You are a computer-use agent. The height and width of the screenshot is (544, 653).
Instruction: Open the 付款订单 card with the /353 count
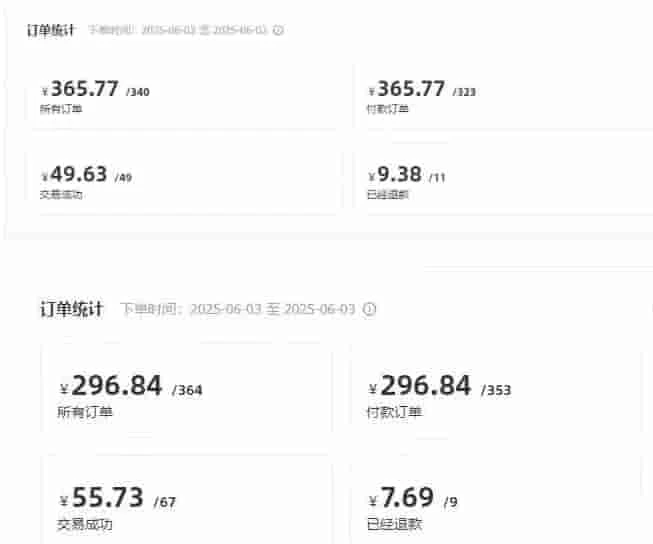point(496,392)
